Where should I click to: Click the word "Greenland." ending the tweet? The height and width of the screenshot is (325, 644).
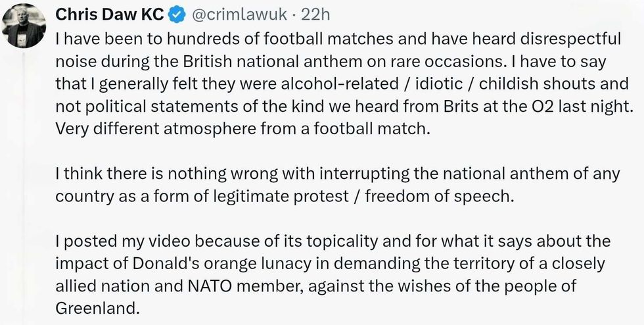pyautogui.click(x=98, y=308)
